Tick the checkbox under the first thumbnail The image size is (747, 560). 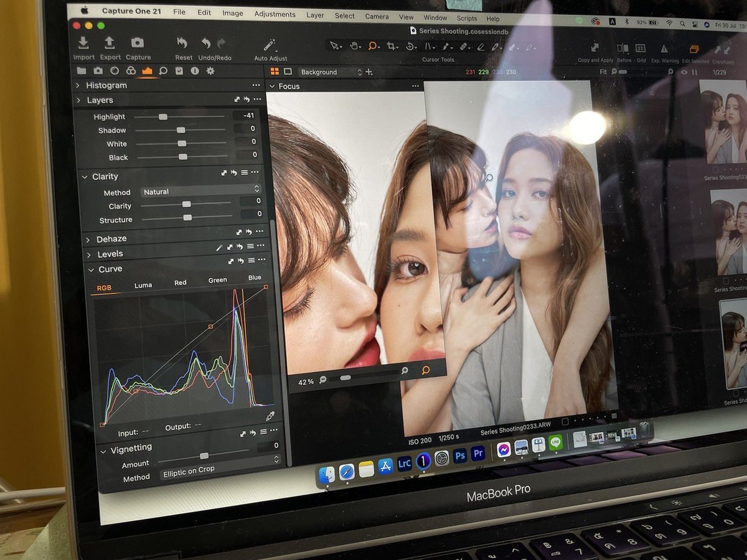tap(716, 169)
